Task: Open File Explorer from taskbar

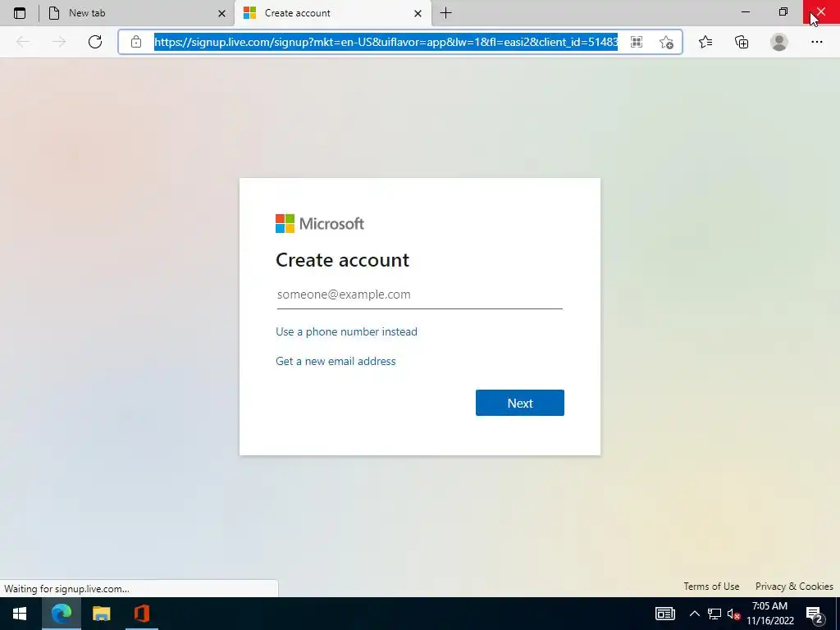Action: click(x=101, y=614)
